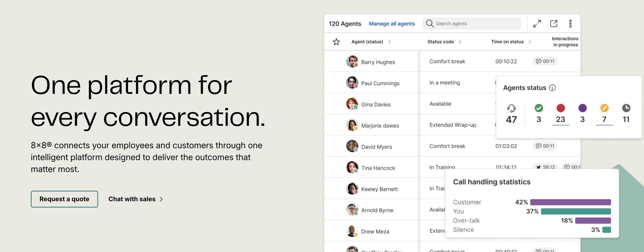Sort by Status code column arrows

click(x=460, y=42)
